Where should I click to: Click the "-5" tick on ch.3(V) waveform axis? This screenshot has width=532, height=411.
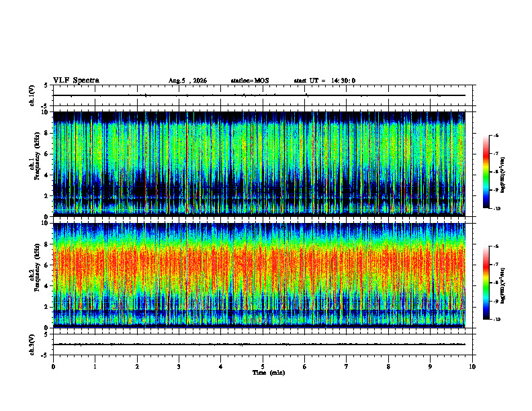coord(45,355)
